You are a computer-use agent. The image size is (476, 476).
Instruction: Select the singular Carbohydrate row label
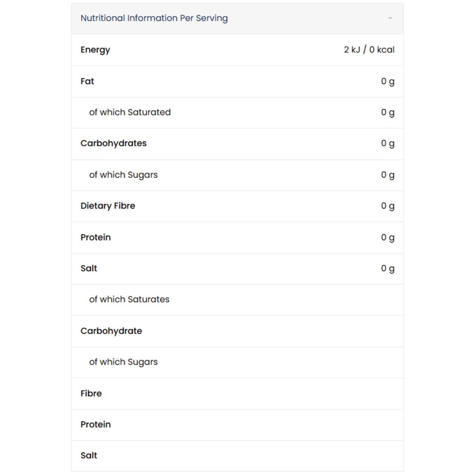(x=111, y=331)
